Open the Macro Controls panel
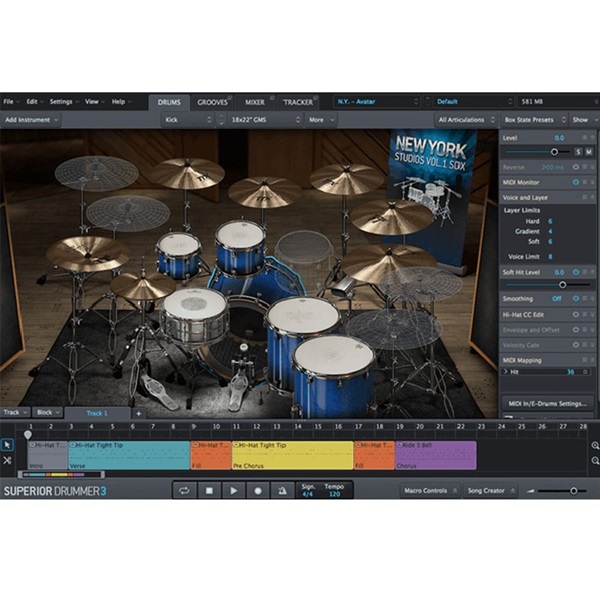This screenshot has width=600, height=600. click(430, 491)
